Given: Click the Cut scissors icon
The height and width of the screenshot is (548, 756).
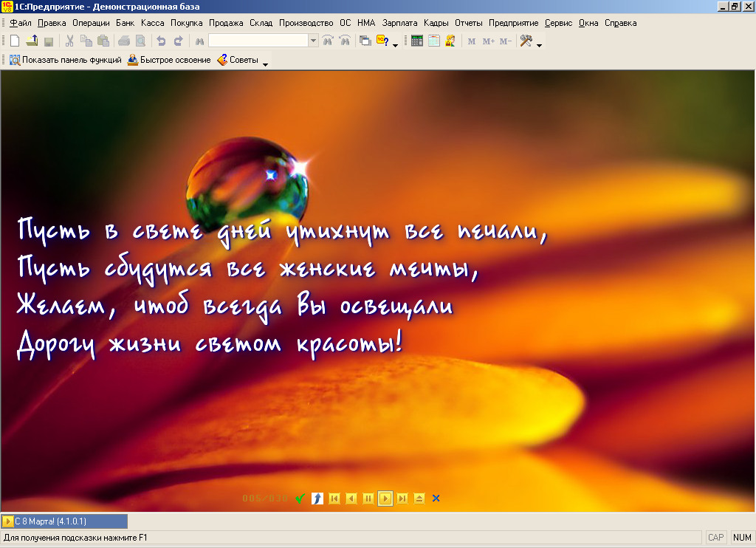Looking at the screenshot, I should (x=69, y=41).
